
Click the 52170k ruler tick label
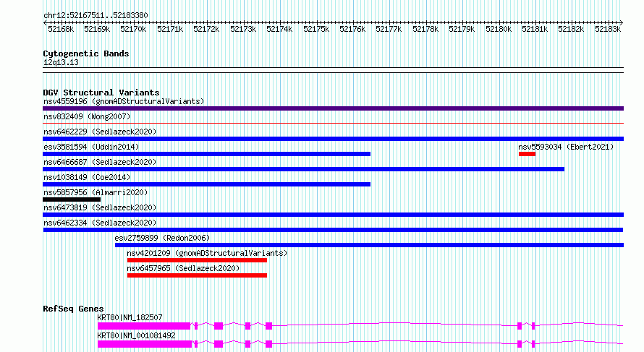pyautogui.click(x=133, y=29)
